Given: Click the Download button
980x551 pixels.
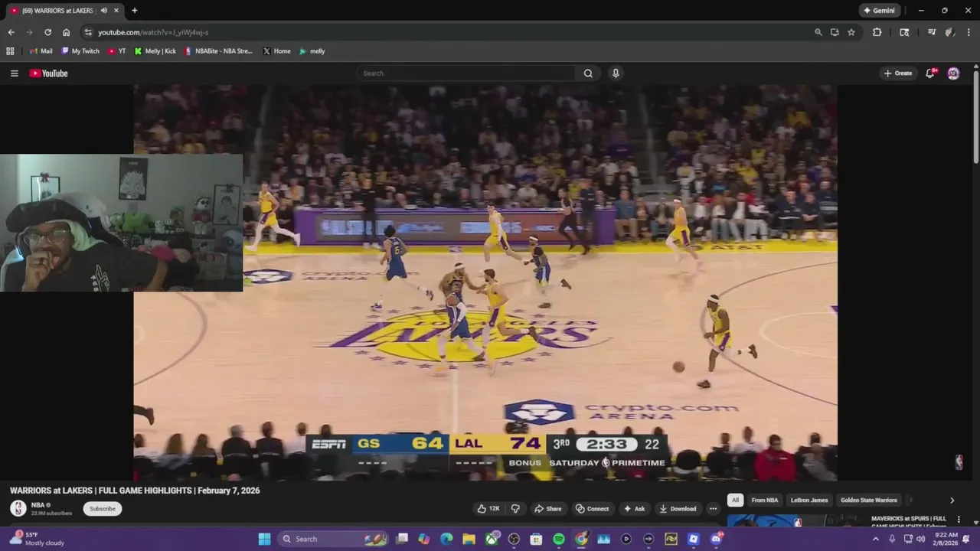Looking at the screenshot, I should click(678, 509).
